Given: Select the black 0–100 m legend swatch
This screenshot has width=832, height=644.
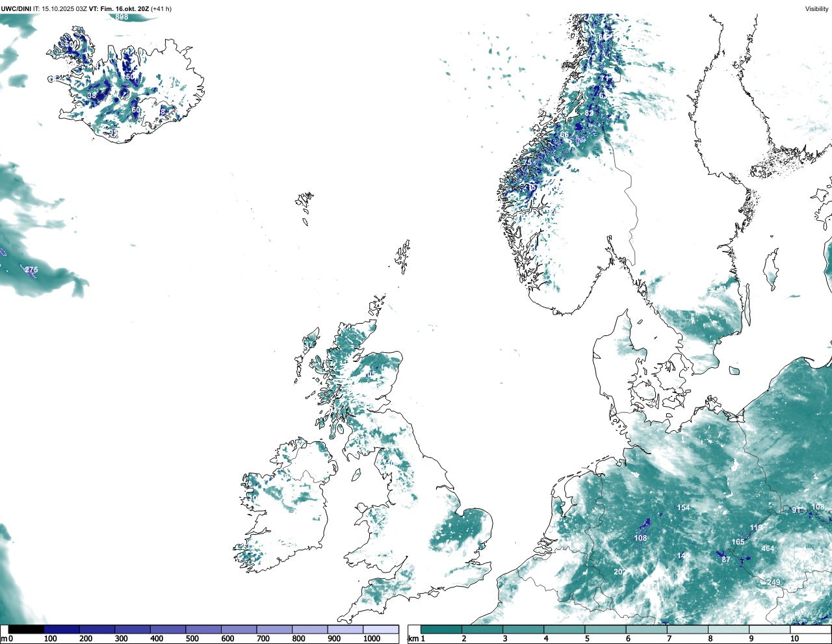Looking at the screenshot, I should 26,630.
